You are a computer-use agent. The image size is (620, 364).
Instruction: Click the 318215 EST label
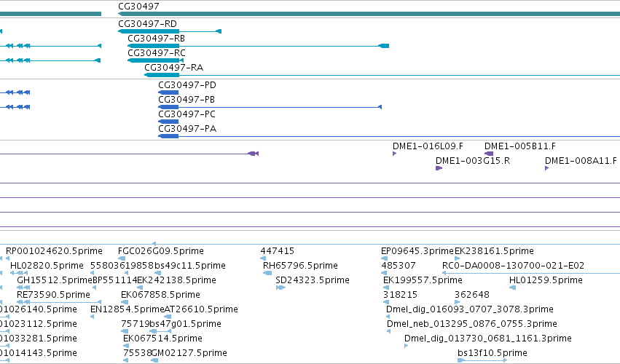pos(400,295)
